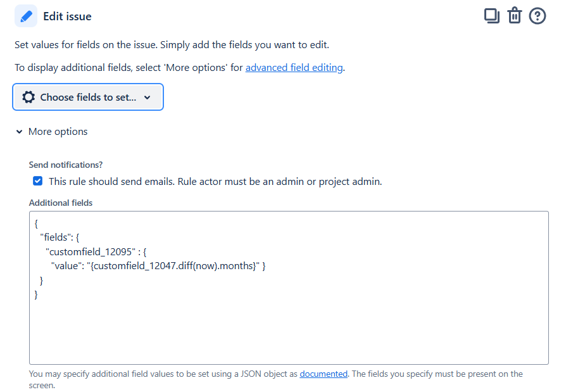Click the chevron on Choose fields button
Image resolution: width=566 pixels, height=392 pixels.
tap(147, 97)
